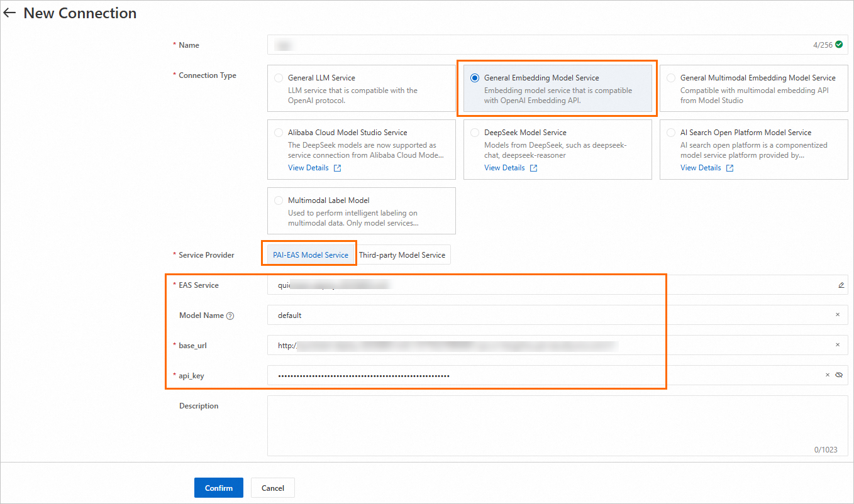Select General Multimodal Embedding Model Service option
The width and height of the screenshot is (854, 504).
click(671, 78)
